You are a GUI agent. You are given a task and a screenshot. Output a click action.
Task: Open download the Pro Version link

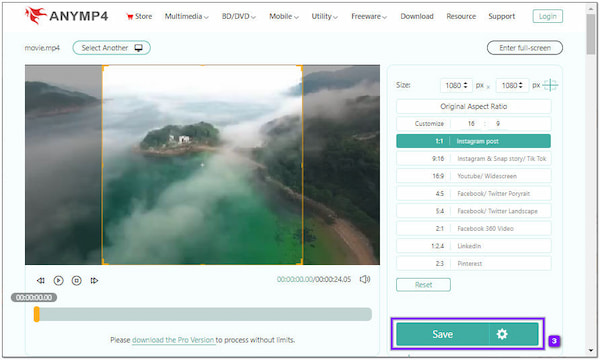pos(173,340)
